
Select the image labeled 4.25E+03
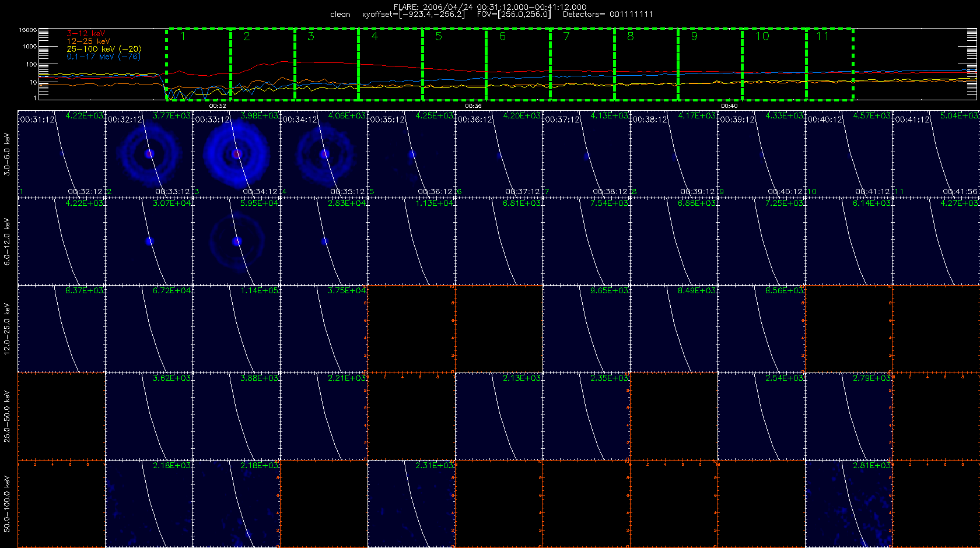tap(412, 154)
